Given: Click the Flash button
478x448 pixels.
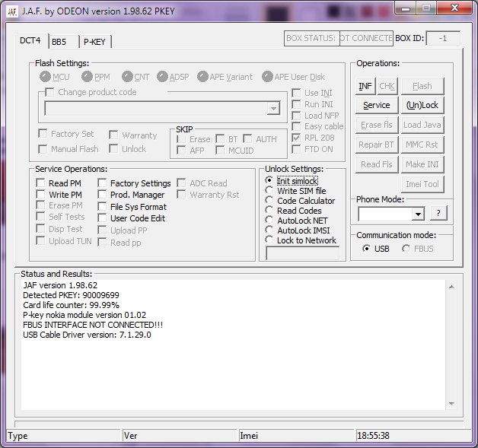Looking at the screenshot, I should click(422, 86).
